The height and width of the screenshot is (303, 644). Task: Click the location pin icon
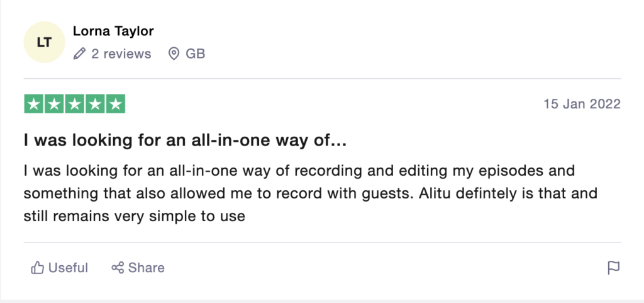174,54
